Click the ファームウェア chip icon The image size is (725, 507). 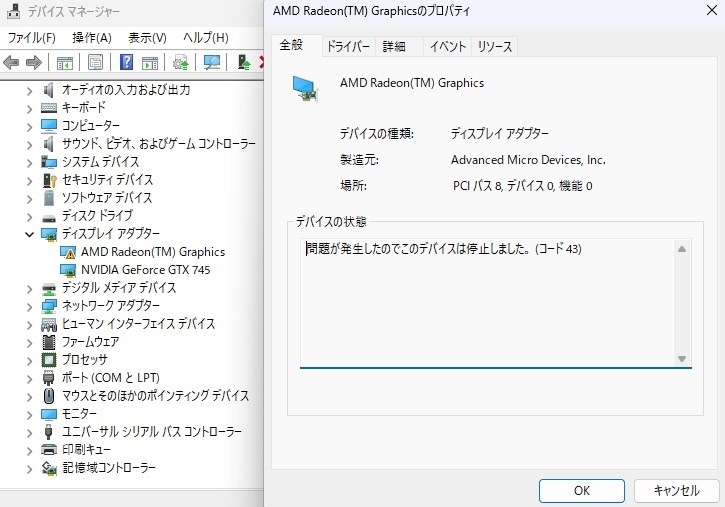point(49,342)
